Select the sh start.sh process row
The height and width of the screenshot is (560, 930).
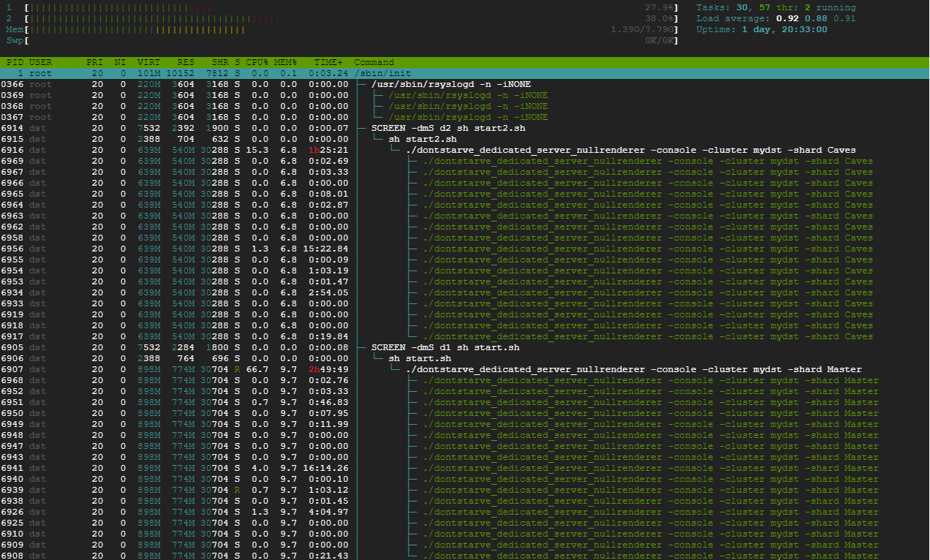420,359
